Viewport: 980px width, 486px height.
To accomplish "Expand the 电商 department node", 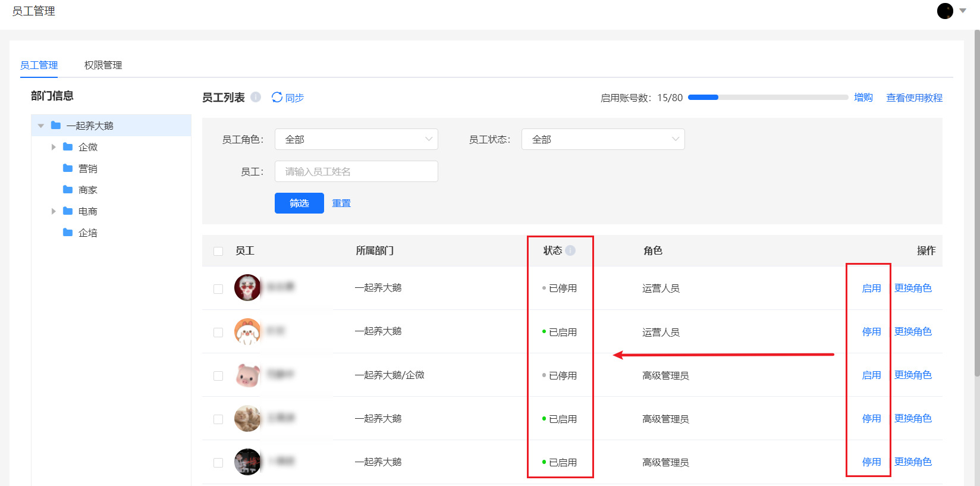I will tap(54, 211).
